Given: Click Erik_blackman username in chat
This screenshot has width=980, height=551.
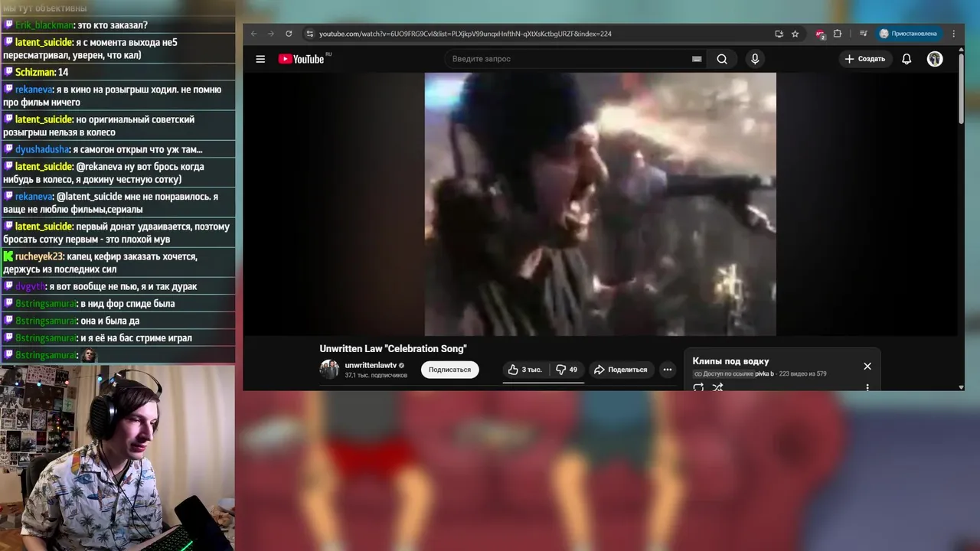Looking at the screenshot, I should [44, 25].
